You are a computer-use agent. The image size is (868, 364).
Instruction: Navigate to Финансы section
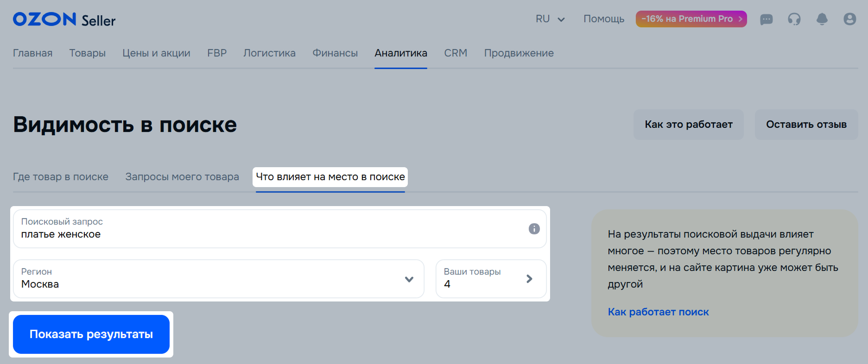point(335,53)
